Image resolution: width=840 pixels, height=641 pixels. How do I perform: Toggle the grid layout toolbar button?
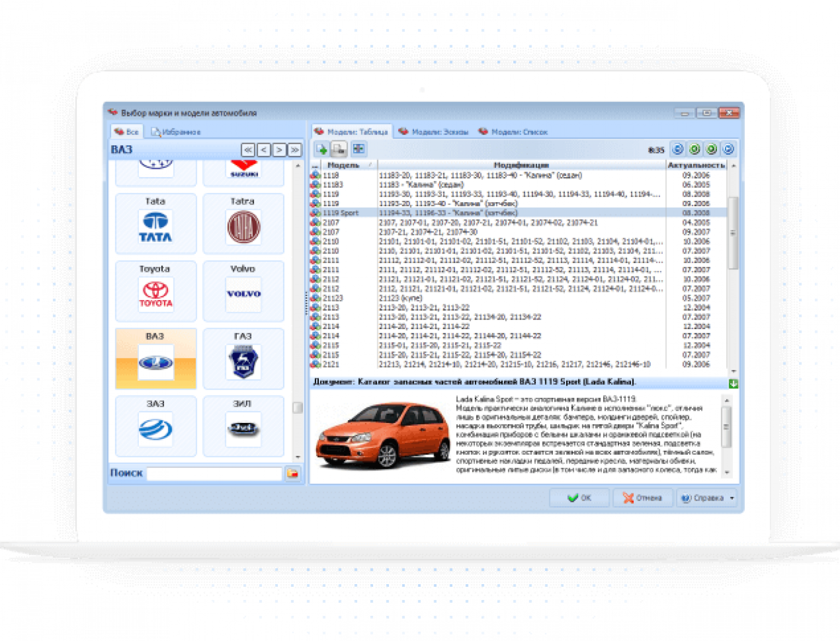pyautogui.click(x=358, y=149)
